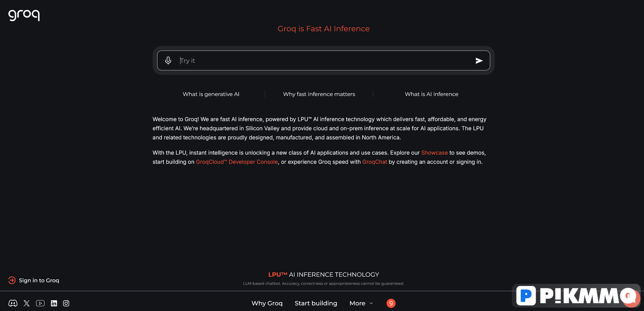Open GroqCloud Developer Console link

click(x=237, y=162)
